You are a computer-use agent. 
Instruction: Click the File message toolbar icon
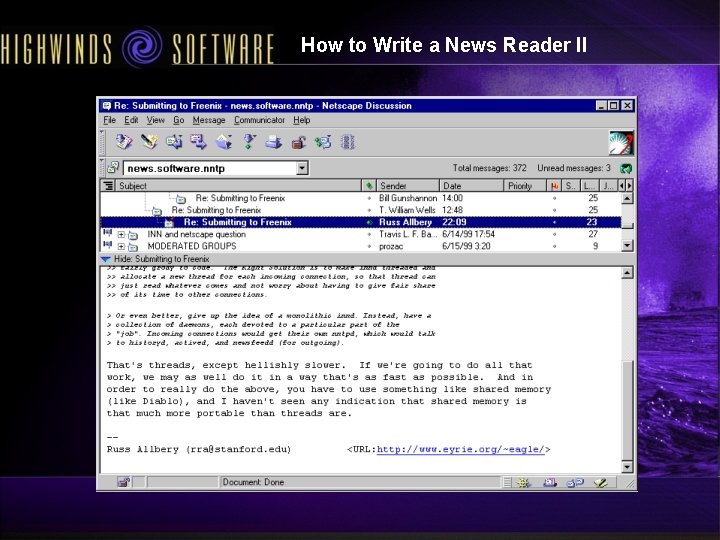point(224,141)
